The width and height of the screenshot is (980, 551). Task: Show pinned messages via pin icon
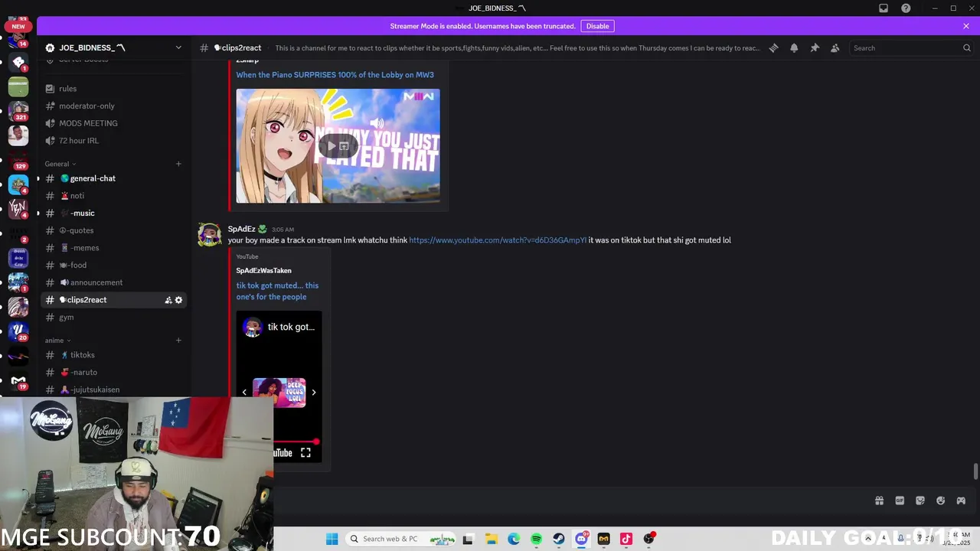pos(815,47)
